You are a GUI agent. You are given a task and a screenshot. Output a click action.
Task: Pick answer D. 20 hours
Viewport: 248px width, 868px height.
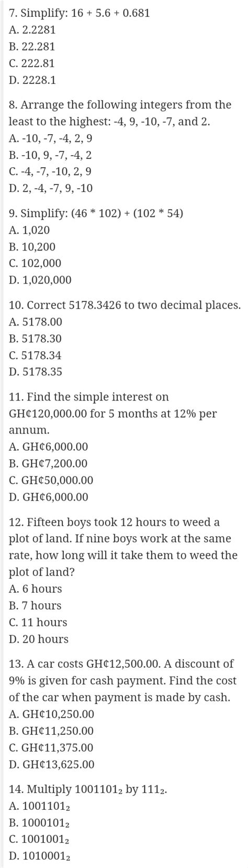[39, 639]
